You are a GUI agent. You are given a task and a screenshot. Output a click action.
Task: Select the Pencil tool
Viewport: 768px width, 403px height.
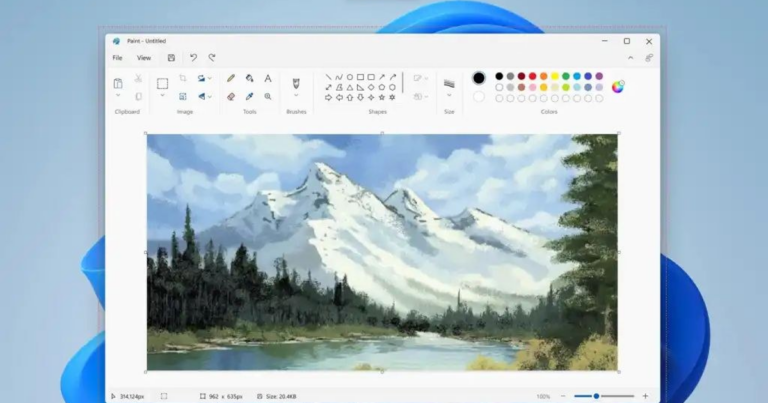pos(231,78)
